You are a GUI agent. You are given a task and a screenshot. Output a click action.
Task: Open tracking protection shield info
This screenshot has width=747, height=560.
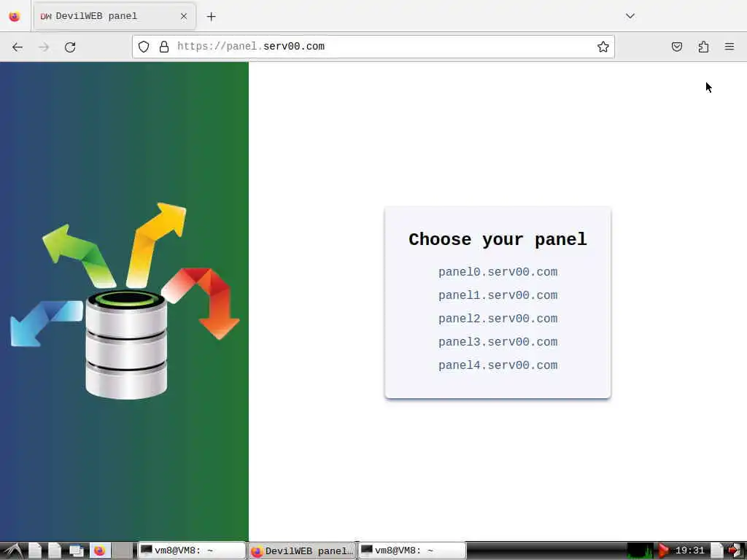pos(144,47)
